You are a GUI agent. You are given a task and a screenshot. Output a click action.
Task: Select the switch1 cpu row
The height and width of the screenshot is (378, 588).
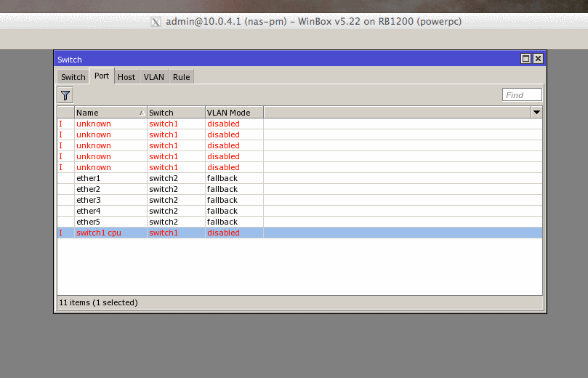tap(299, 233)
